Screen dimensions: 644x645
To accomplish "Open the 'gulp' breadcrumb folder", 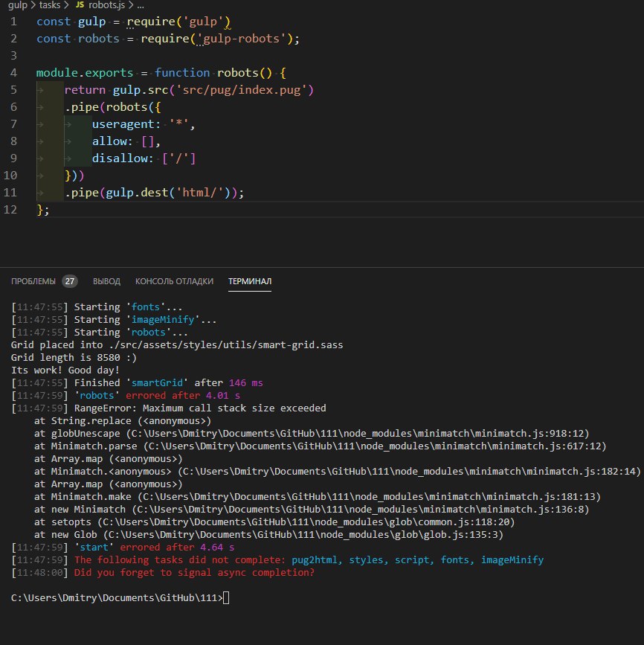I will click(18, 5).
